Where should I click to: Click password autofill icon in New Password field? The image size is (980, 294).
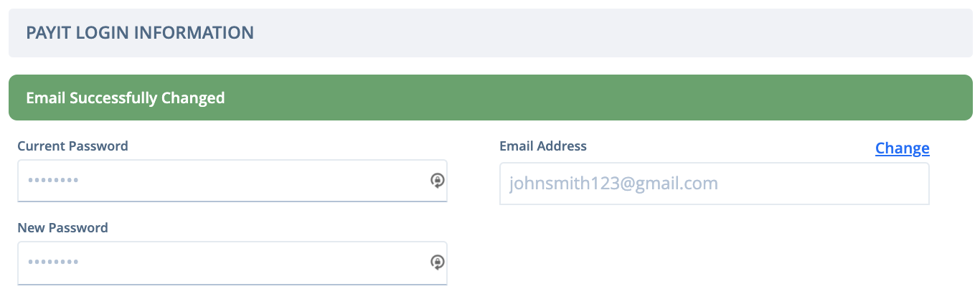point(437,262)
